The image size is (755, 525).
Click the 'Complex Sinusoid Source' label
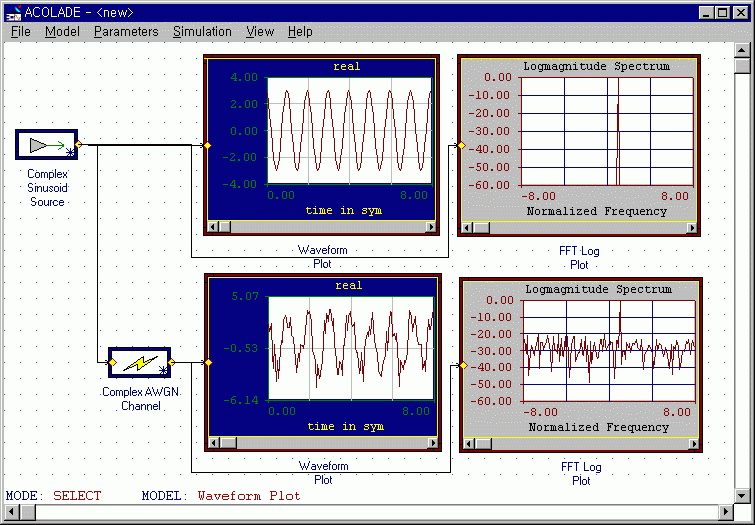click(47, 188)
